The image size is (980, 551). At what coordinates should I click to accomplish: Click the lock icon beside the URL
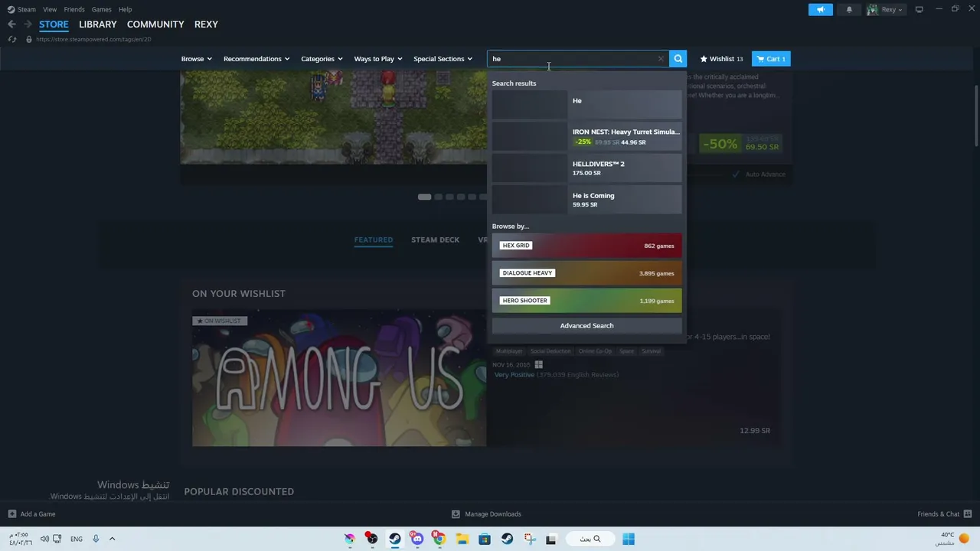29,39
